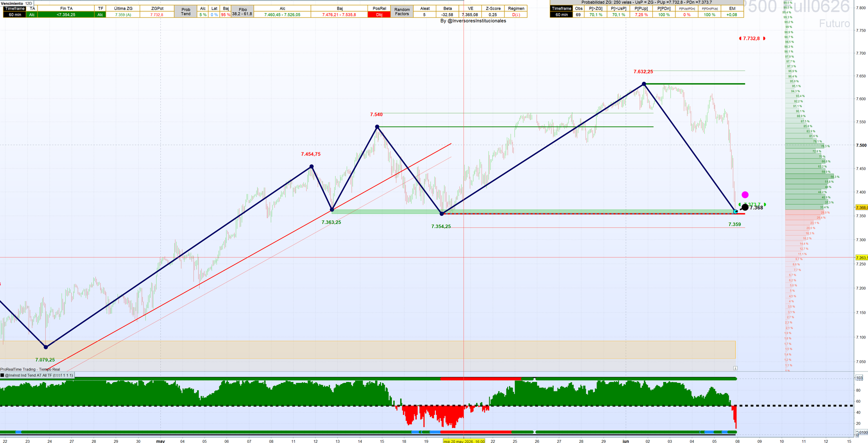Click the yellow 7.368,0 price tag on the axis
Screen dimensions: 868x443
pos(862,207)
